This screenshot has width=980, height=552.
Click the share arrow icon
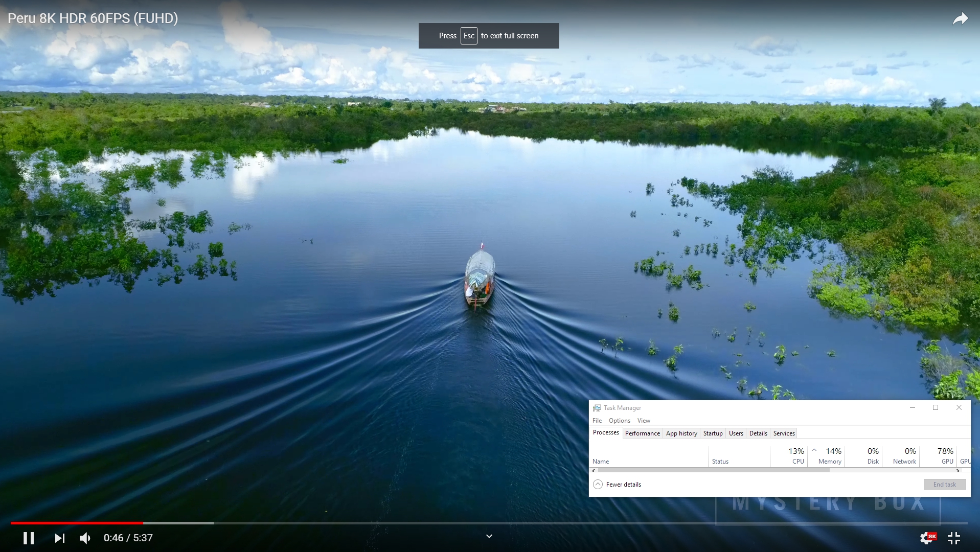pyautogui.click(x=960, y=19)
